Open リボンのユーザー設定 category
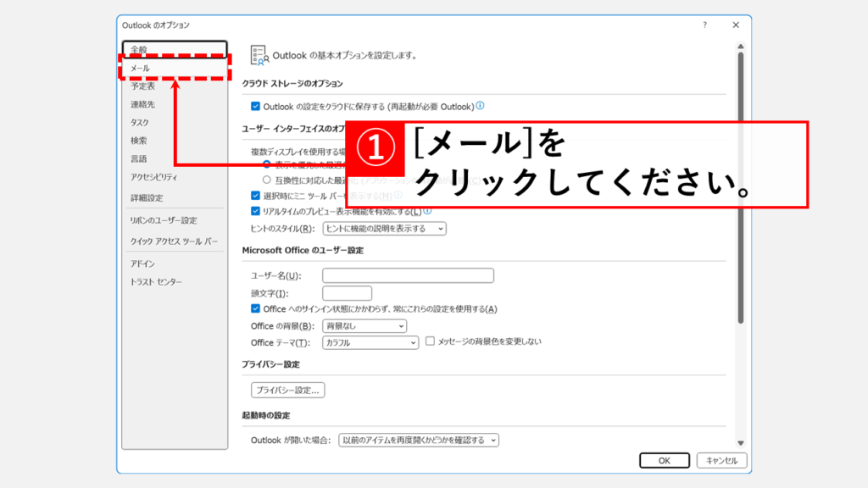868x488 pixels. click(175, 220)
